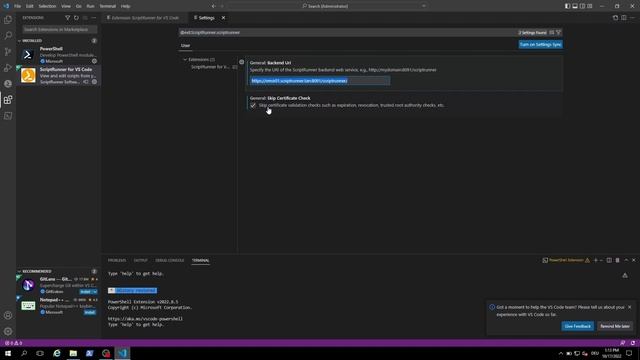
Task: Select the Extensions view icon
Action: click(x=8, y=100)
